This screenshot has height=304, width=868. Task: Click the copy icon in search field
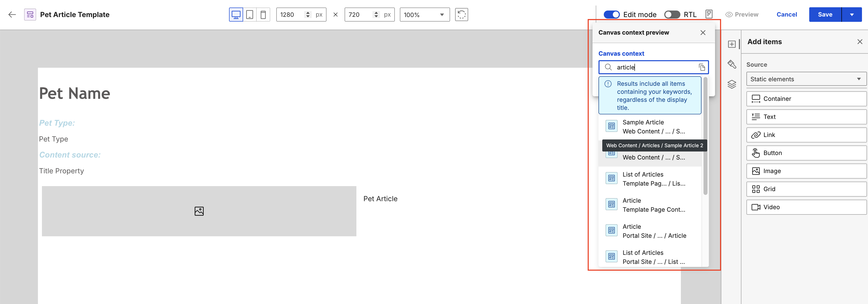coord(702,67)
